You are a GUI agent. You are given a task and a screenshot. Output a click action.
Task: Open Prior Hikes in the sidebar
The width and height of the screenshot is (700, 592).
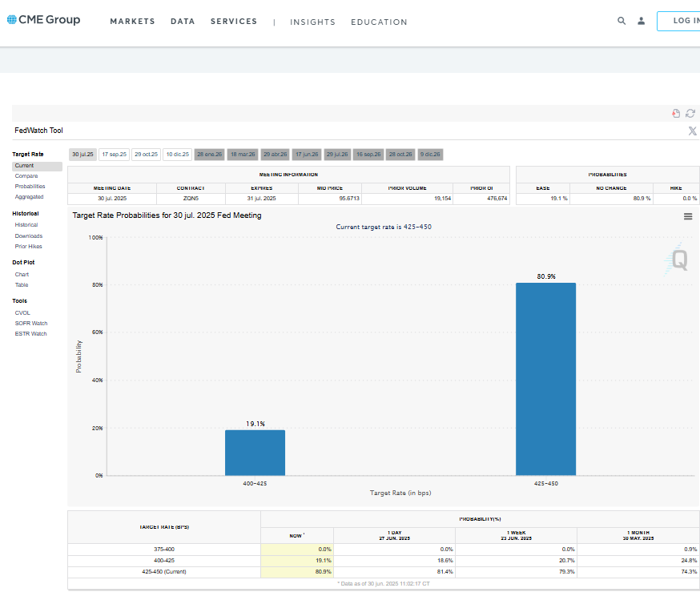click(x=28, y=247)
